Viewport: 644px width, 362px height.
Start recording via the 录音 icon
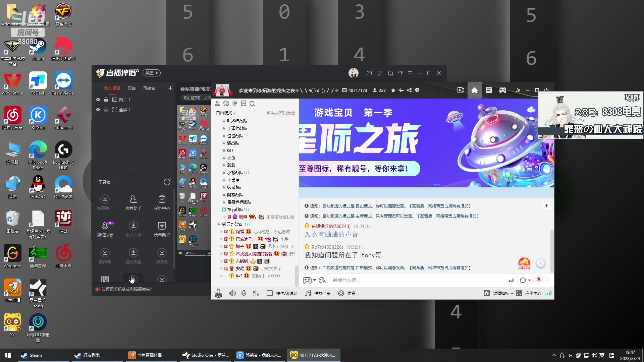point(346,293)
